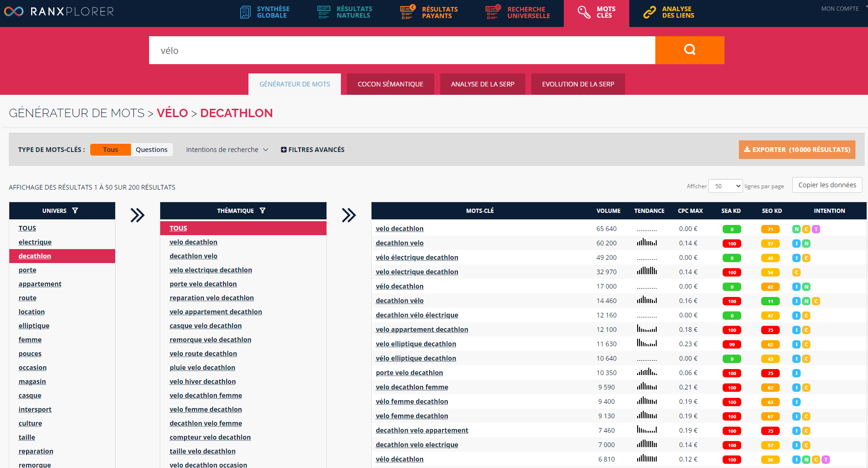This screenshot has width=868, height=468.
Task: Click the Recherche Universelle globe icon
Action: (493, 12)
